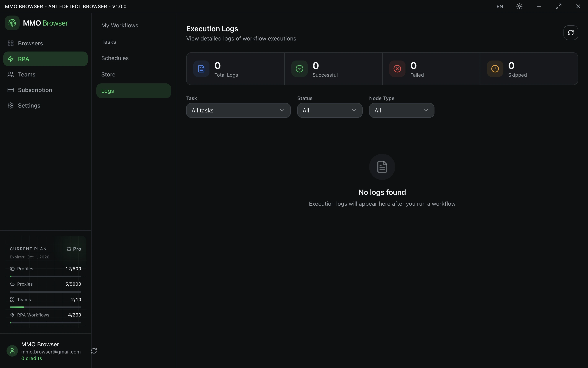The image size is (588, 368).
Task: Click the Failed stat card label
Action: click(417, 75)
